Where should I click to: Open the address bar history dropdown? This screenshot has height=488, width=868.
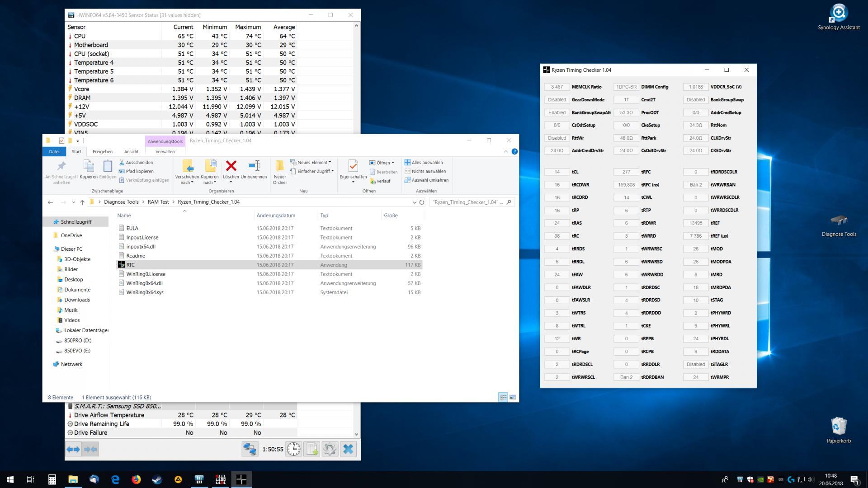pos(414,202)
